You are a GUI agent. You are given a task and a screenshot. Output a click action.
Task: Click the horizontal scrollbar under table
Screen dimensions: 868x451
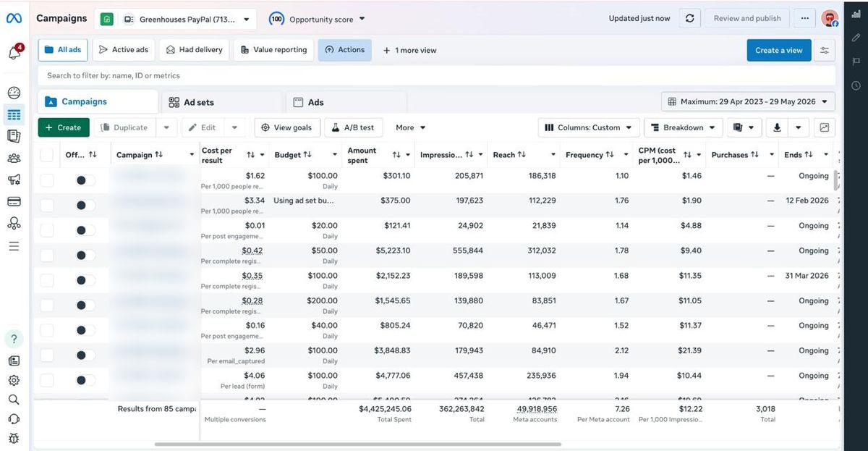point(358,444)
